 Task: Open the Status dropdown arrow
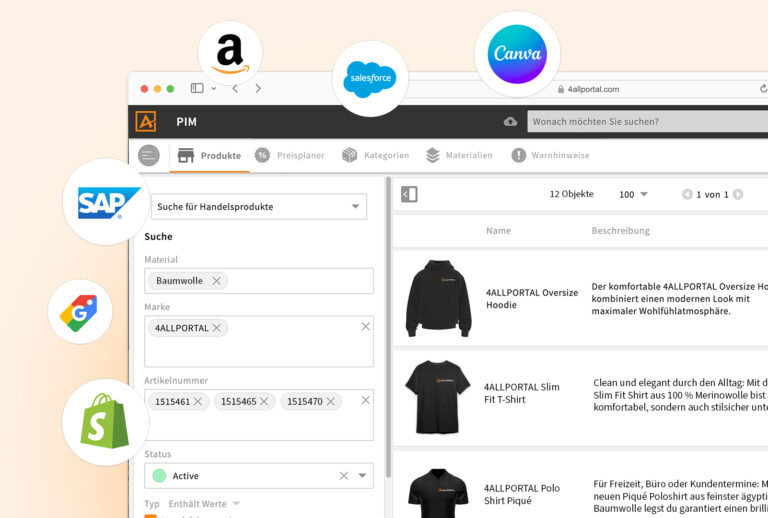pyautogui.click(x=362, y=476)
